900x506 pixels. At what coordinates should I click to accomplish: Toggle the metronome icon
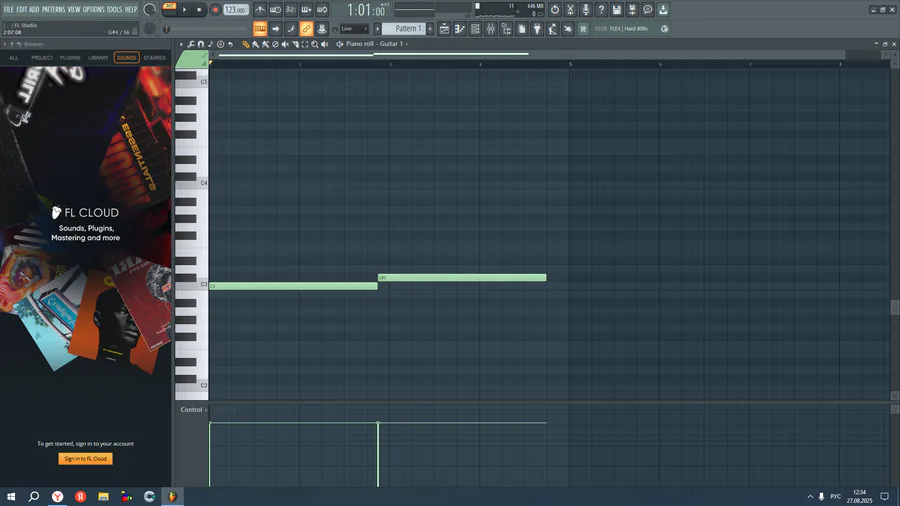point(260,10)
